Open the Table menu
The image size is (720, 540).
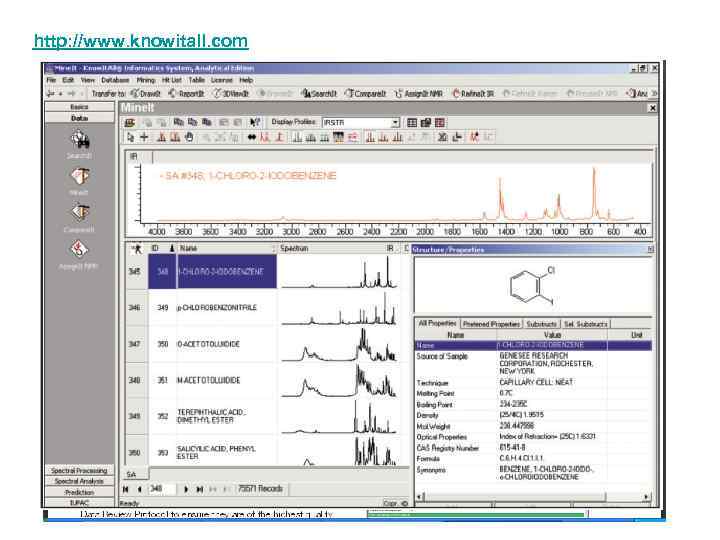pos(197,80)
